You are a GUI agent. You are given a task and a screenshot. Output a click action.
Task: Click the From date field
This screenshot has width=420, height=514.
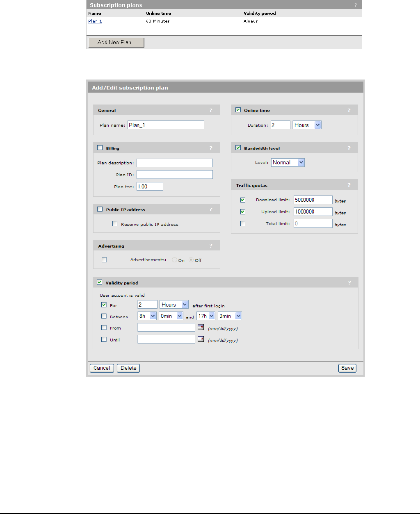click(x=166, y=328)
